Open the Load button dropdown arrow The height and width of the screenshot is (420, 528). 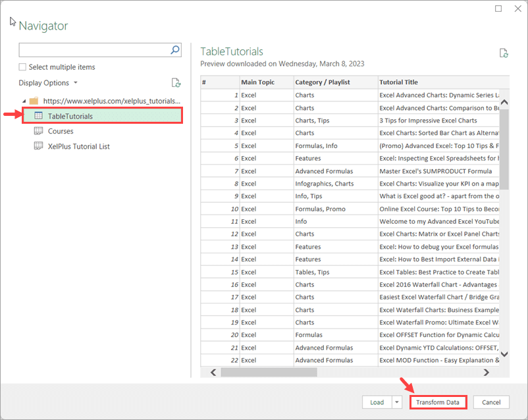point(397,402)
